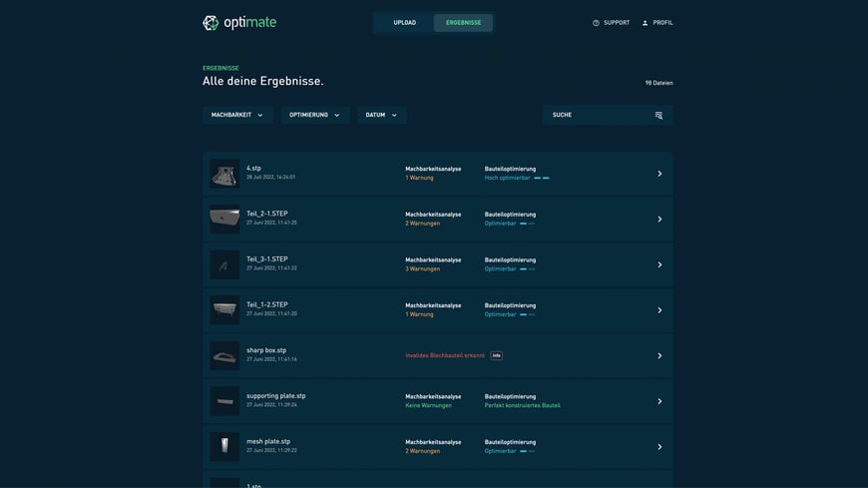Click 'Optimierbar' in the Teil_3-1.STEP row
Image resolution: width=868 pixels, height=488 pixels.
pyautogui.click(x=500, y=268)
